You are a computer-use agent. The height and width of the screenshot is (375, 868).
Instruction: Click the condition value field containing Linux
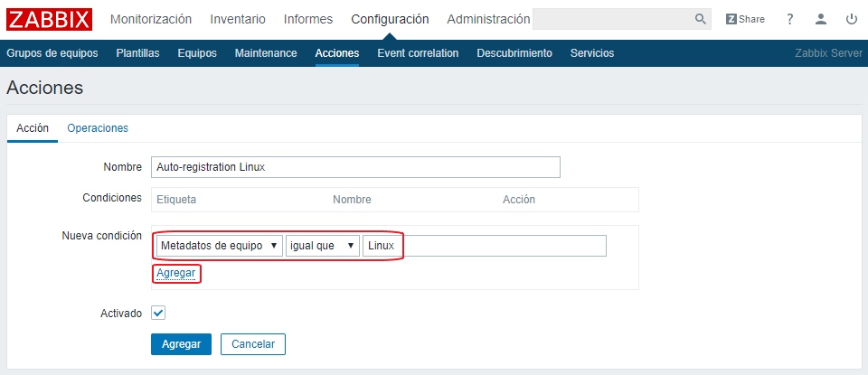[x=485, y=246]
